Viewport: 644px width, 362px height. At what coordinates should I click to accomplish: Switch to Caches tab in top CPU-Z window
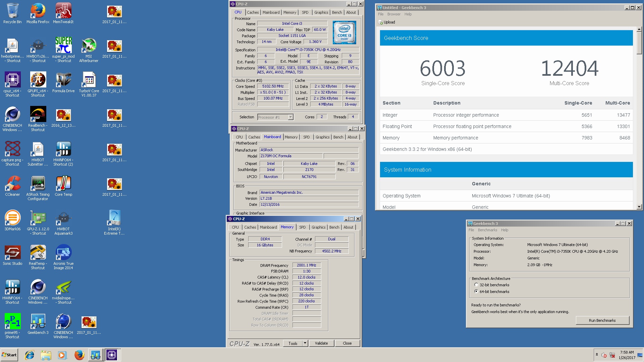click(x=253, y=12)
